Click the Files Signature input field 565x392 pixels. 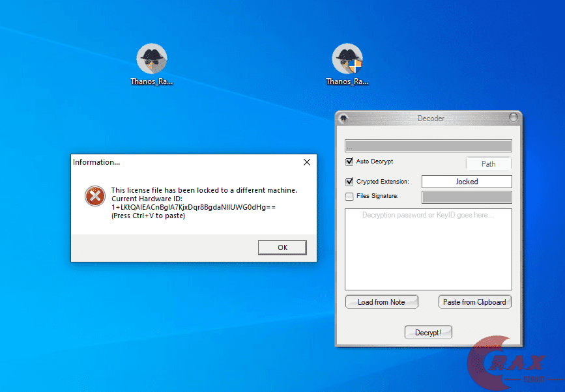pos(467,196)
